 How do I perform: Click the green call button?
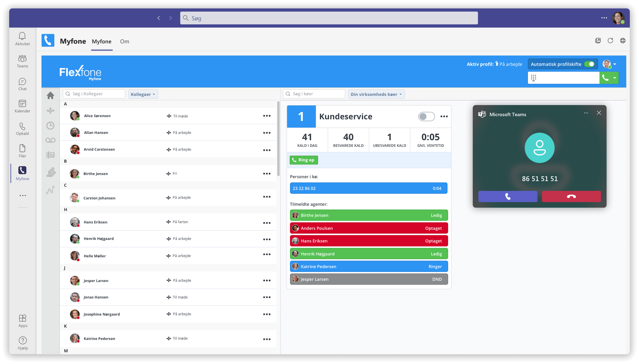pos(605,78)
